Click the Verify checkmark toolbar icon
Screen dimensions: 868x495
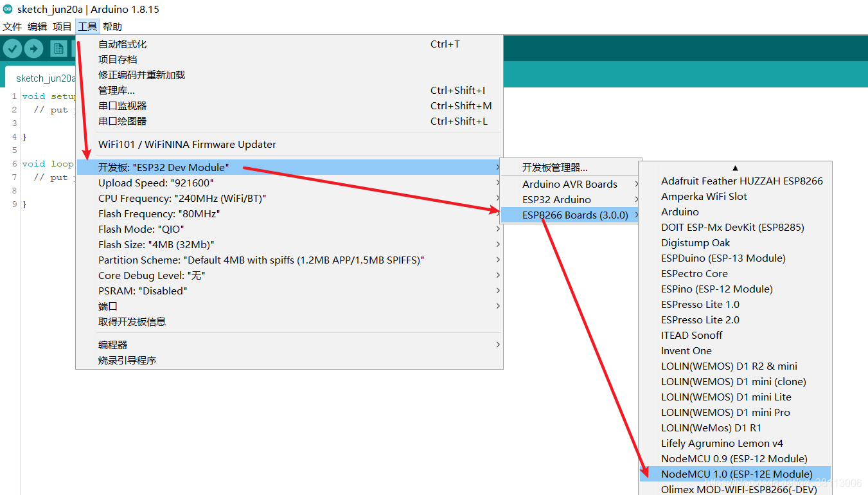pos(13,48)
